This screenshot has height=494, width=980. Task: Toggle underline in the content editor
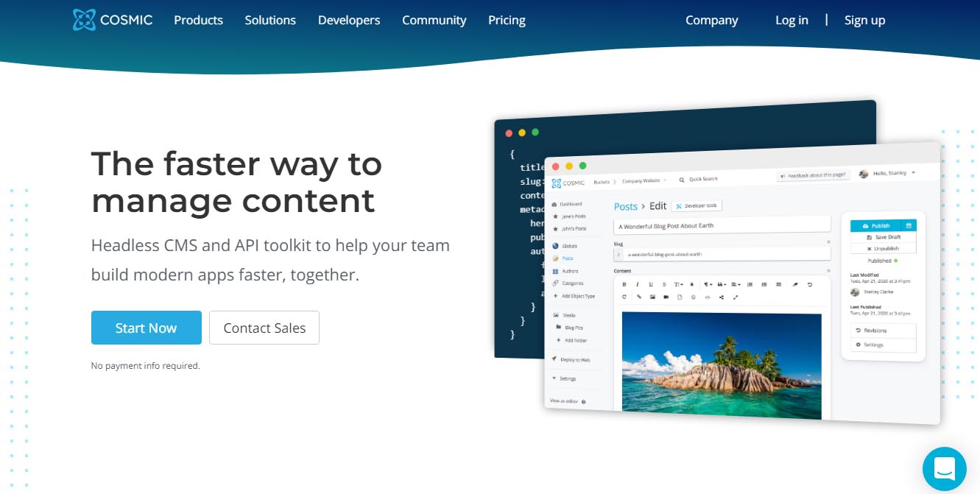pyautogui.click(x=651, y=284)
